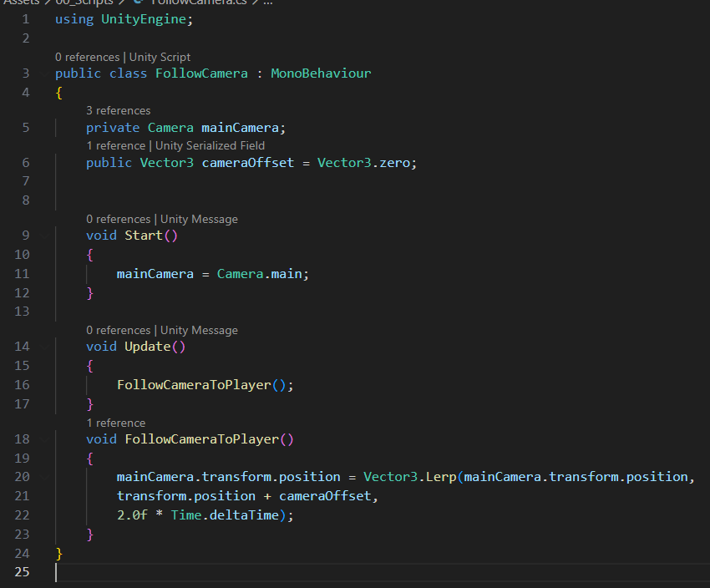Click 'Camera' in Camera.main on line 11
This screenshot has height=588, width=710.
240,274
